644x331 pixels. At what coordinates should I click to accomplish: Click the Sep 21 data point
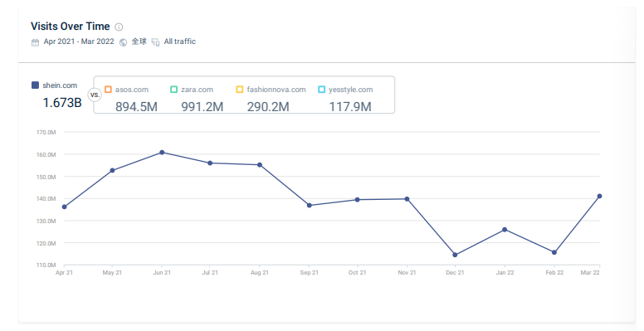310,206
